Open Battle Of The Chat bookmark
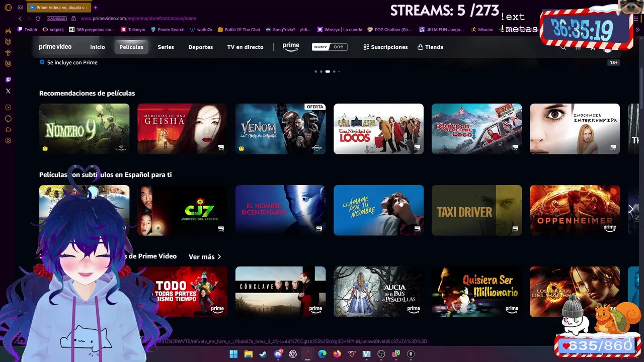644x362 pixels. (239, 30)
